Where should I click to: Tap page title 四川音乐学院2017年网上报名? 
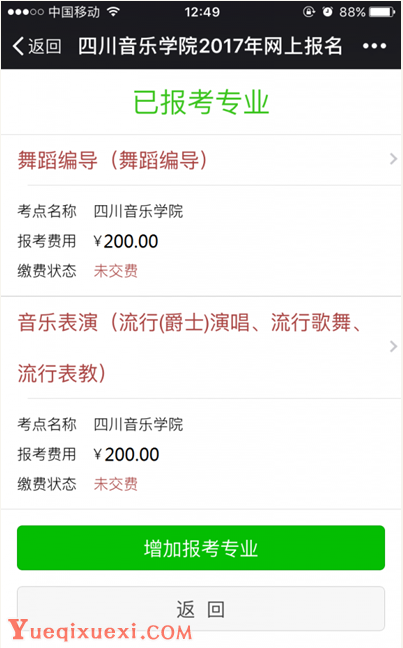(210, 46)
